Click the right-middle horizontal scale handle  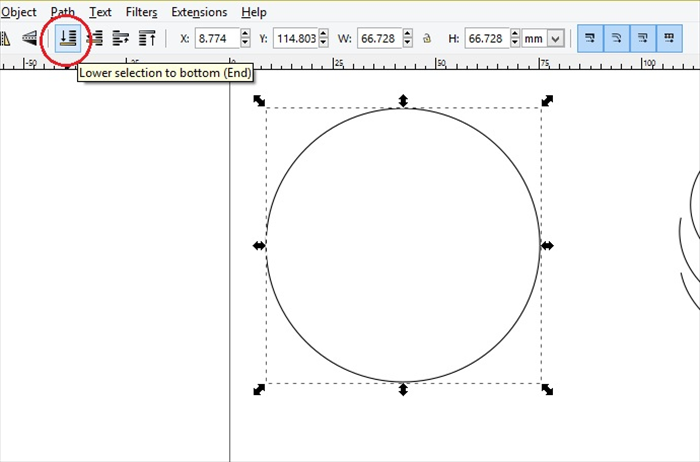pos(547,246)
